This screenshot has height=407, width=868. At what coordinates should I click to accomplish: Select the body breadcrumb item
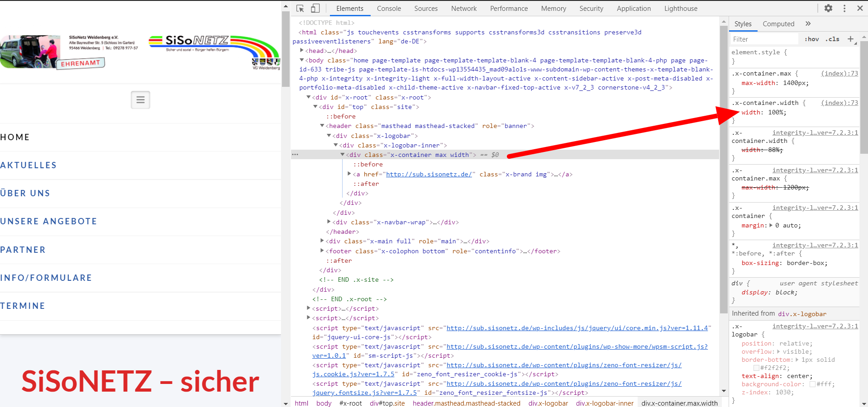[x=324, y=403]
